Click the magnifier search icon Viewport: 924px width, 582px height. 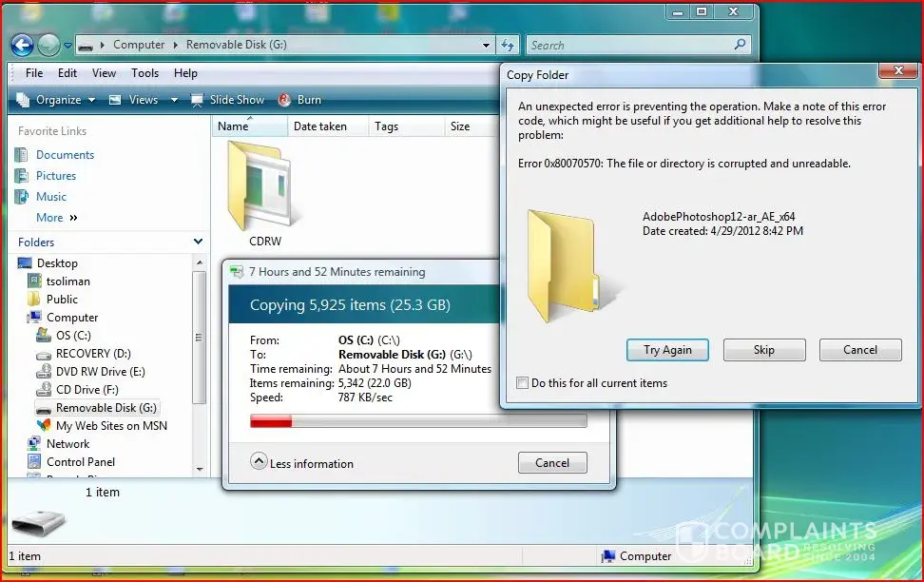(x=741, y=45)
